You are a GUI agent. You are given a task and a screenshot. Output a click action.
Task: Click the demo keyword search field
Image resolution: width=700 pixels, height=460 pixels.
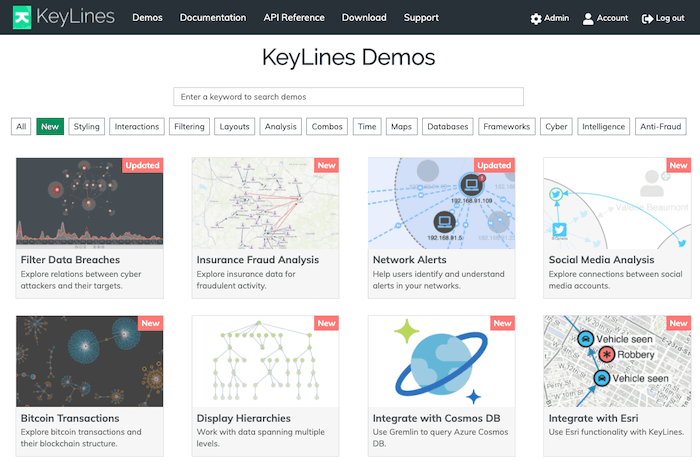[x=348, y=96]
